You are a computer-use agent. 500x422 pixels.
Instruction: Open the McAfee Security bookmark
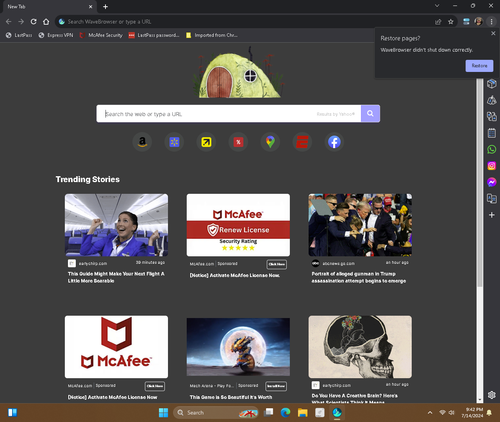(x=101, y=35)
